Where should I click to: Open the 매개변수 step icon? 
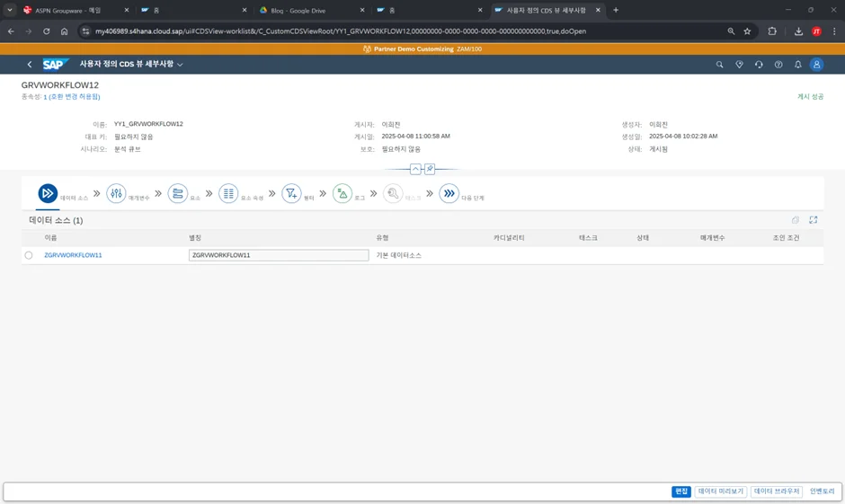pos(116,193)
